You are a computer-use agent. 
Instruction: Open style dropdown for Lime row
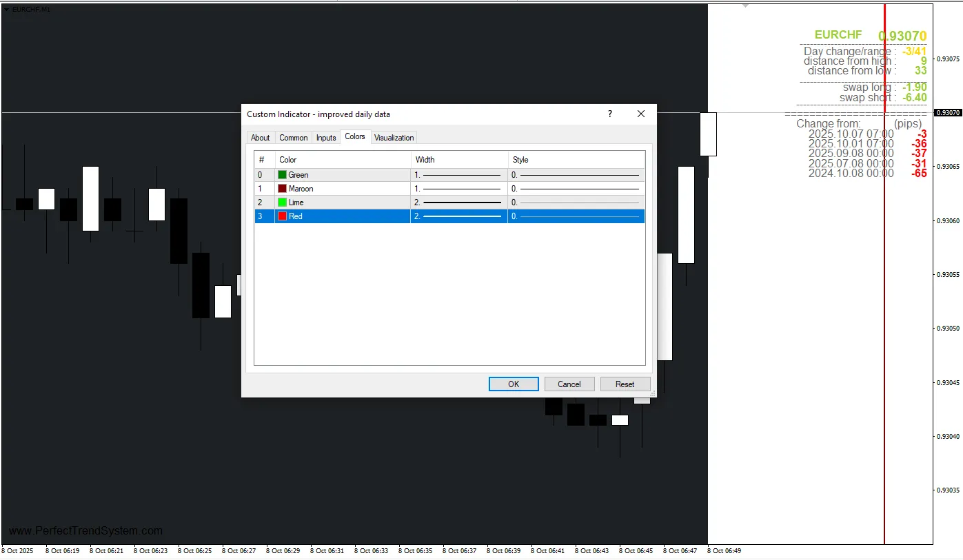click(x=576, y=203)
